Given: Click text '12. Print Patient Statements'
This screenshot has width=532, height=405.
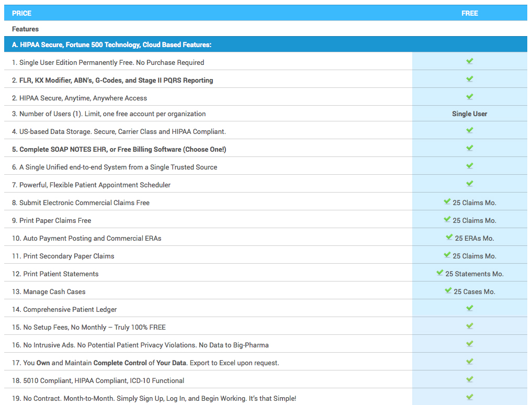Looking at the screenshot, I should [55, 274].
